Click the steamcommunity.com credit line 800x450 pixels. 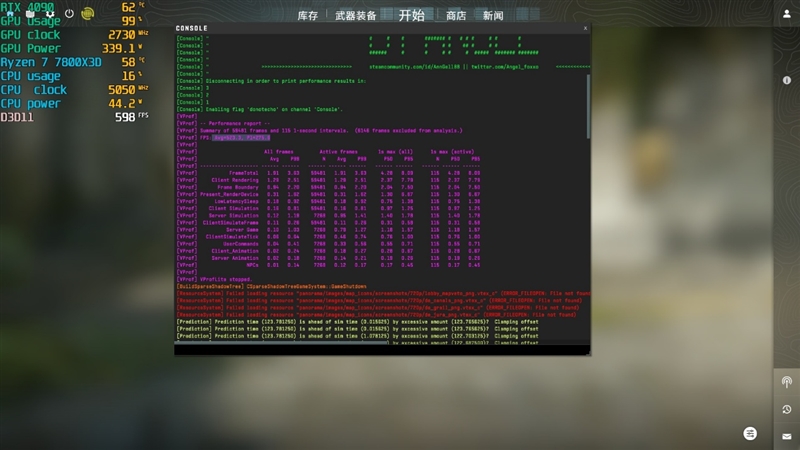click(x=454, y=67)
